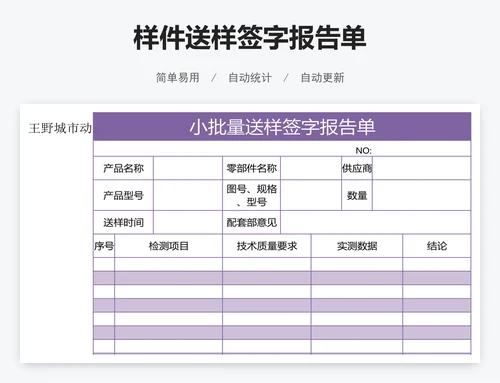Click the 自动统计 tagline text
Image resolution: width=500 pixels, height=383 pixels.
(250, 78)
